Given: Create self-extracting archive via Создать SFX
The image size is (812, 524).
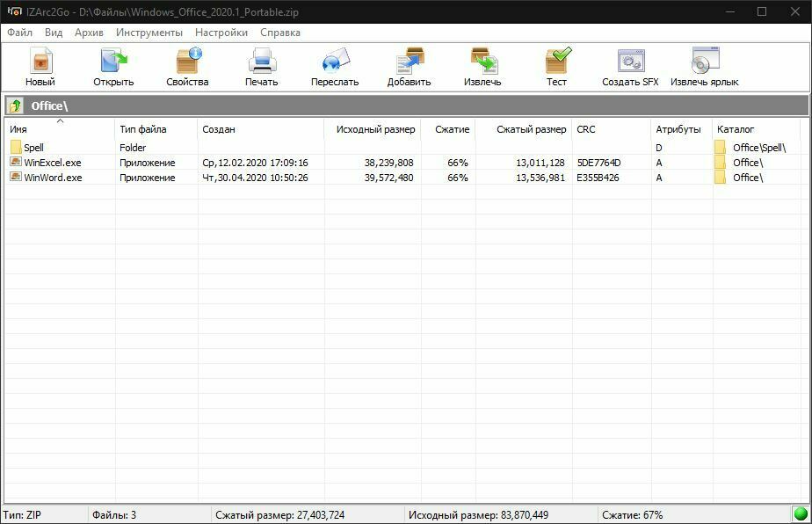Looking at the screenshot, I should point(630,63).
